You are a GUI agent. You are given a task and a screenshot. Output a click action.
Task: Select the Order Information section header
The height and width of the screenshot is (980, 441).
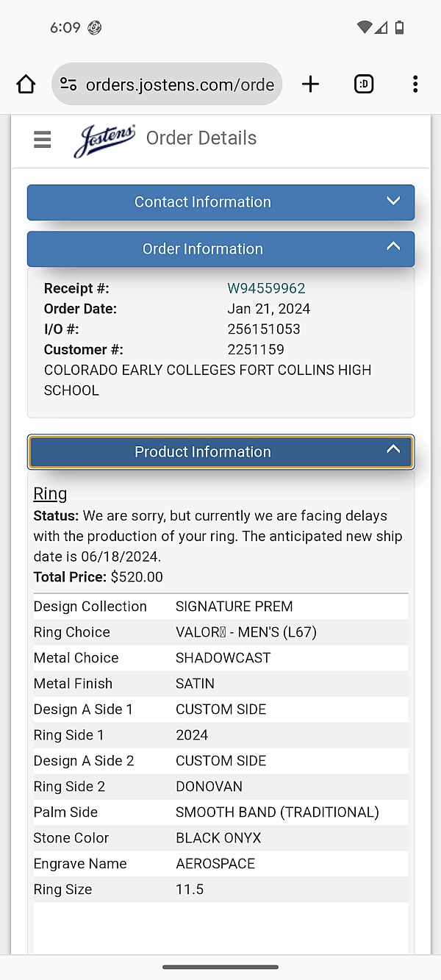(220, 249)
